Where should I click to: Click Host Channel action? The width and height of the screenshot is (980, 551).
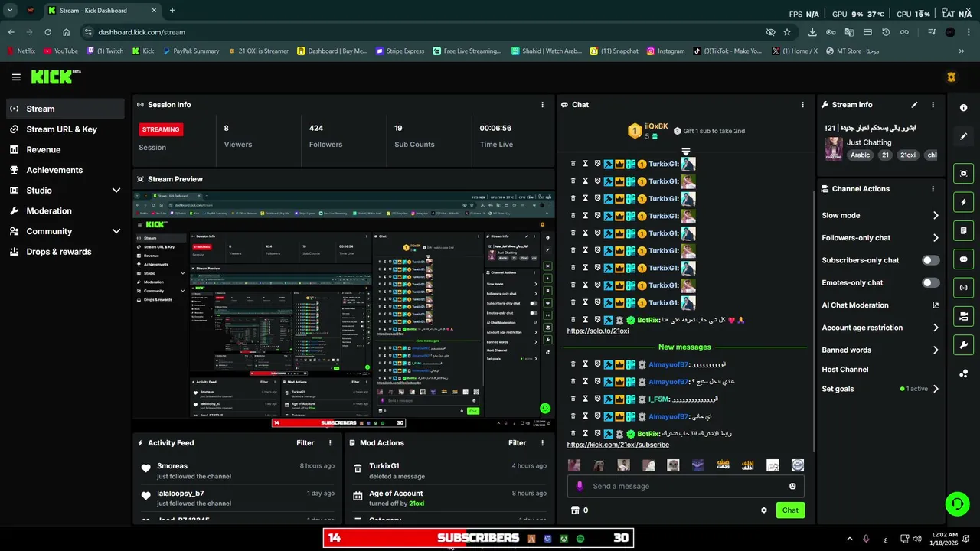click(x=845, y=370)
